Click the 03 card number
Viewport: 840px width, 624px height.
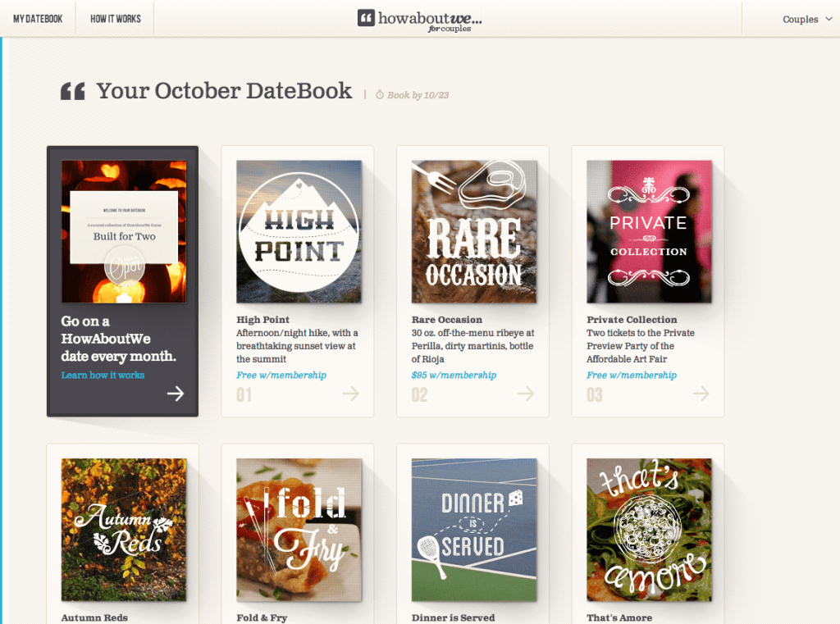pos(595,394)
